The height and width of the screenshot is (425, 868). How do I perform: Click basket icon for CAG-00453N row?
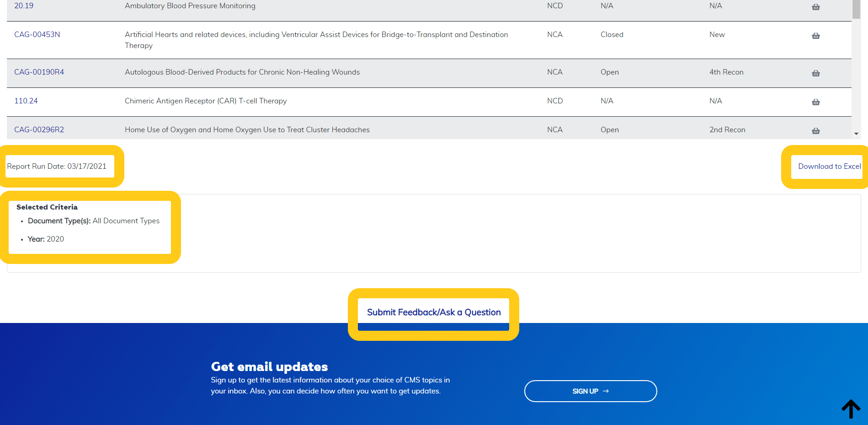(815, 36)
